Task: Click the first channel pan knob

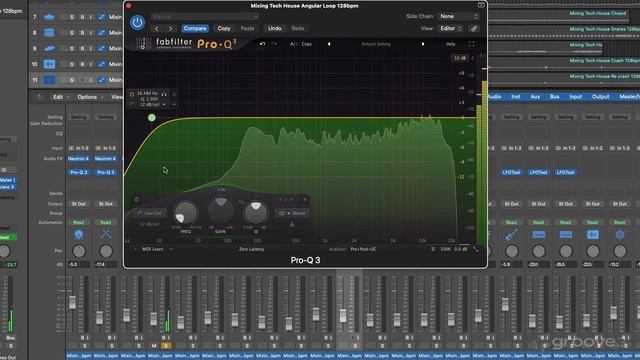Action: click(79, 251)
